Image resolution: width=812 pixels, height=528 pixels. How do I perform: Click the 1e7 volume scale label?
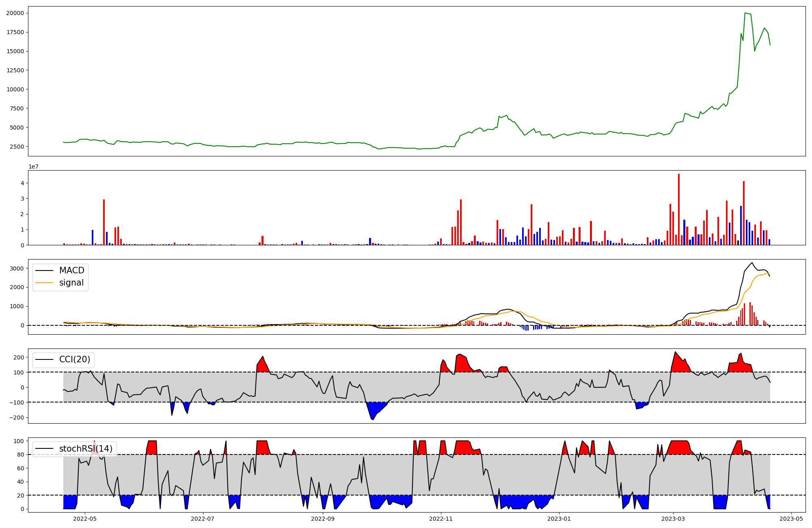34,167
